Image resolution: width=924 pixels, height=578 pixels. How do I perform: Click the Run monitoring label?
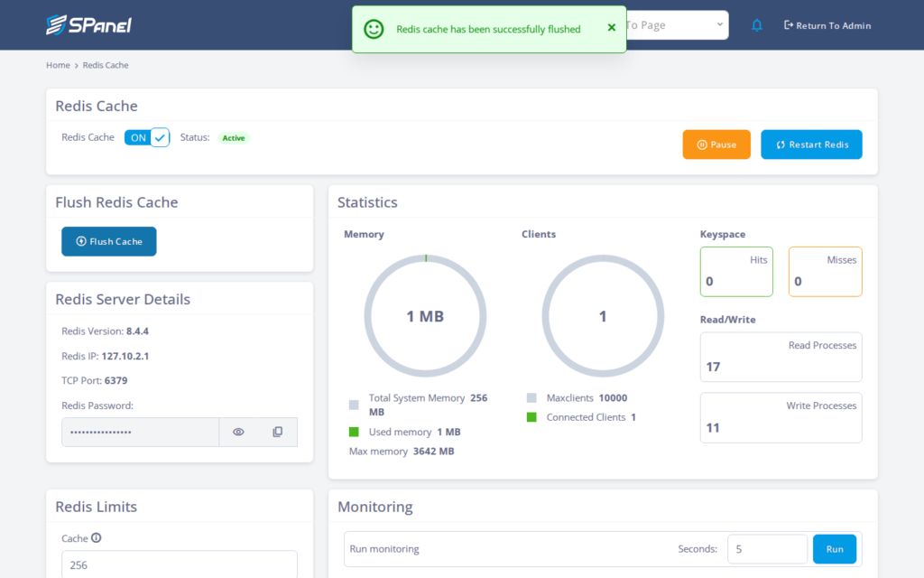pyautogui.click(x=384, y=548)
